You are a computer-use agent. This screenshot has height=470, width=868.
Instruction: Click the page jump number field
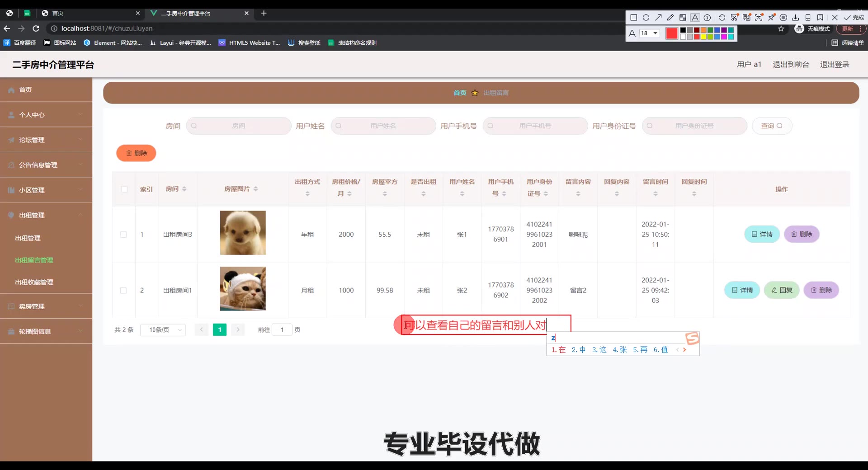pyautogui.click(x=282, y=330)
